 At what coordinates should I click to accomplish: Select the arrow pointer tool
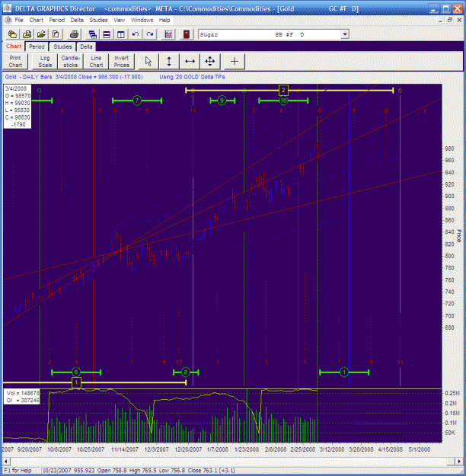click(x=148, y=62)
